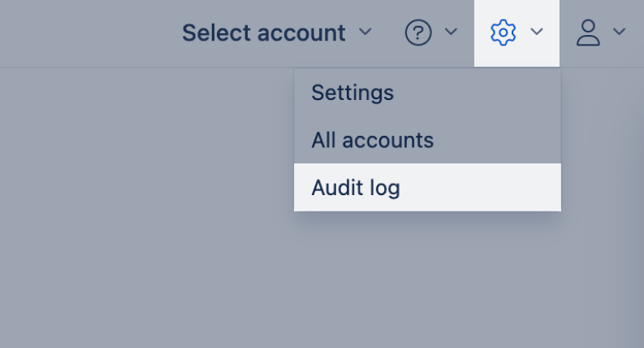Image resolution: width=644 pixels, height=348 pixels.
Task: Open the user menu via person icon
Action: (587, 33)
